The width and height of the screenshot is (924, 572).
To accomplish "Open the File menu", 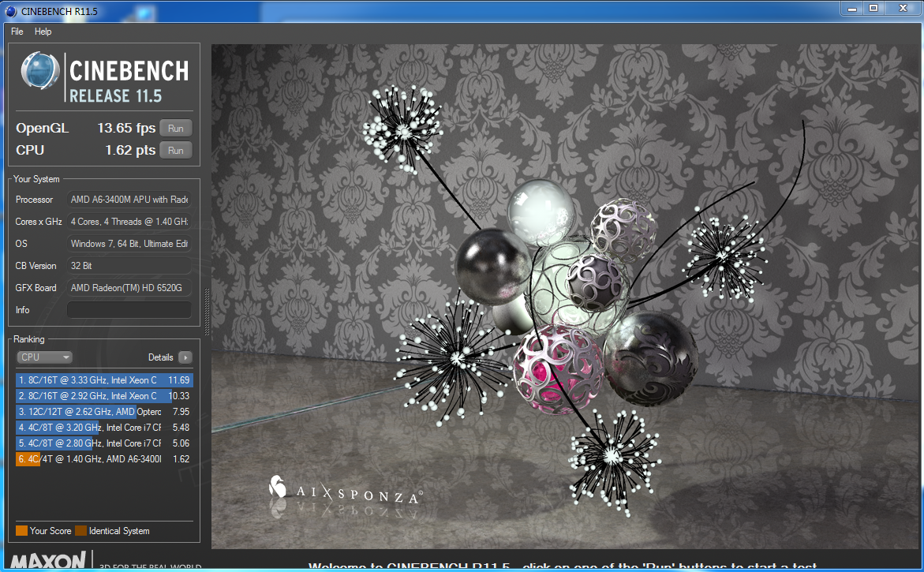I will click(x=17, y=32).
